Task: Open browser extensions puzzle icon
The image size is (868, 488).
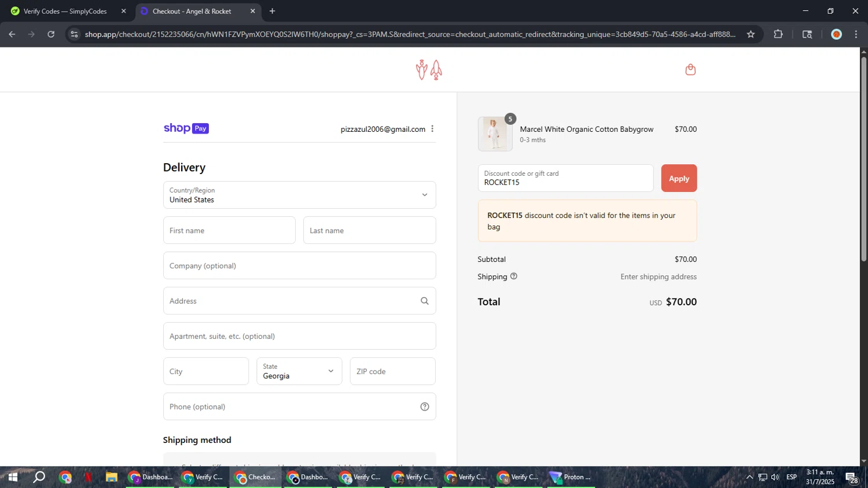Action: (x=778, y=34)
